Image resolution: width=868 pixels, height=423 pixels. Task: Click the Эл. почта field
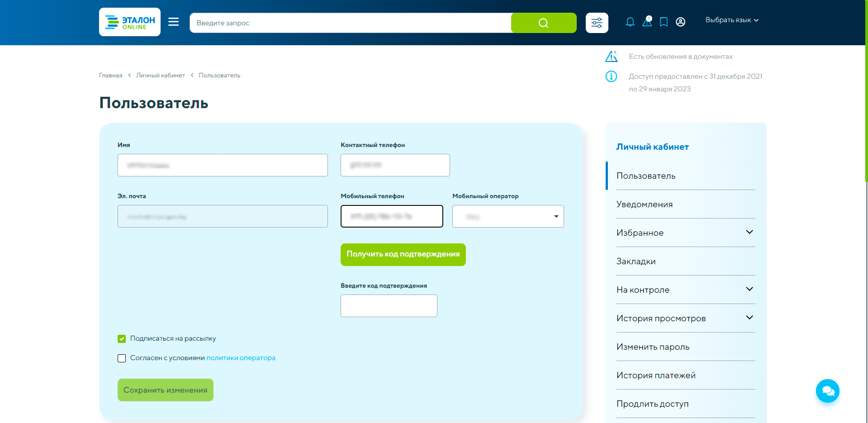tap(223, 216)
